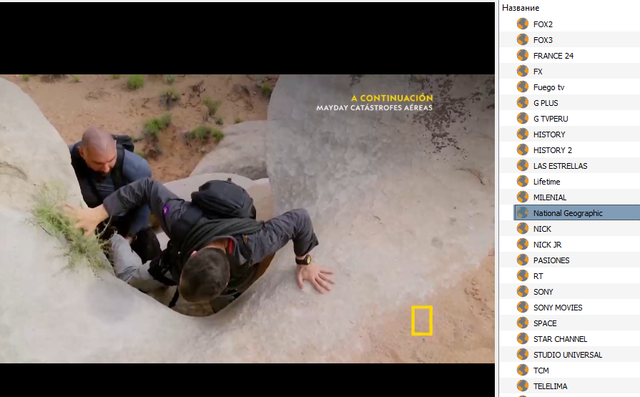The width and height of the screenshot is (640, 397).
Task: Select the Fuego tv channel name
Action: (x=549, y=87)
